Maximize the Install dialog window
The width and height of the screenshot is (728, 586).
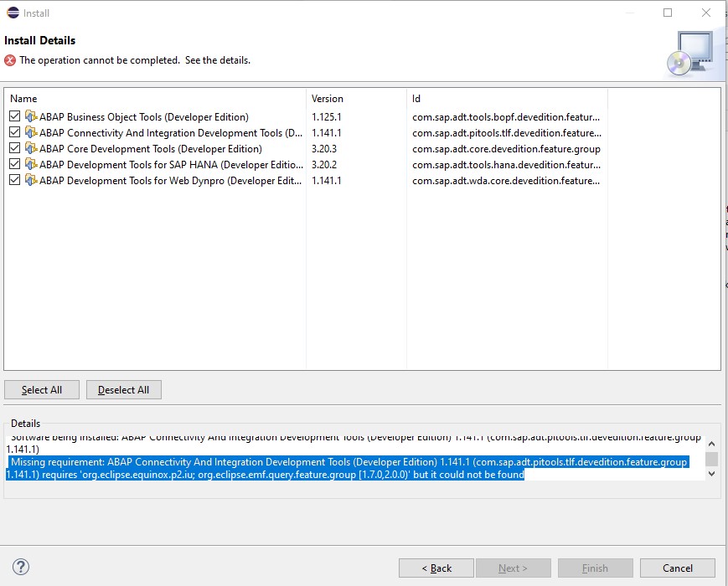pyautogui.click(x=668, y=13)
